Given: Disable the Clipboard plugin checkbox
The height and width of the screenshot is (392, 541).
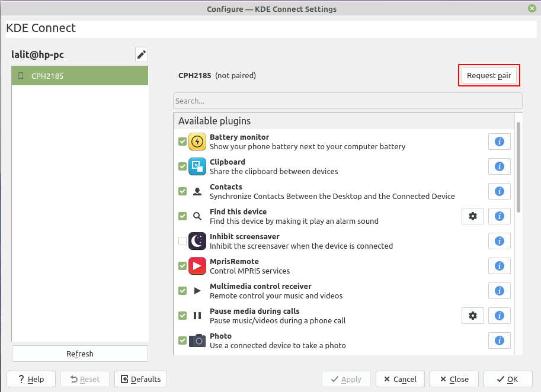Looking at the screenshot, I should pyautogui.click(x=183, y=166).
